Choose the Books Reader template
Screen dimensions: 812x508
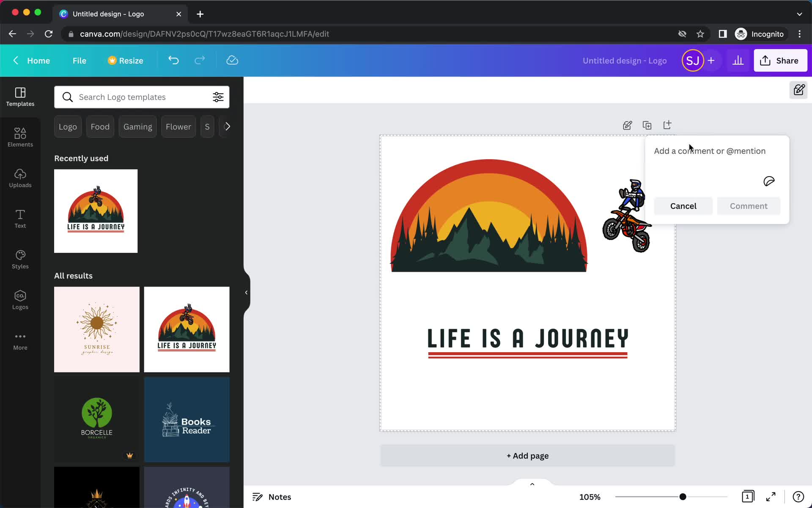click(187, 420)
